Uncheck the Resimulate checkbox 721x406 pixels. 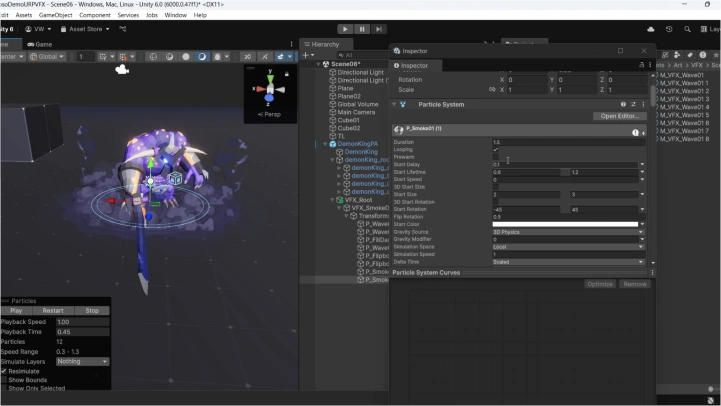coord(4,371)
